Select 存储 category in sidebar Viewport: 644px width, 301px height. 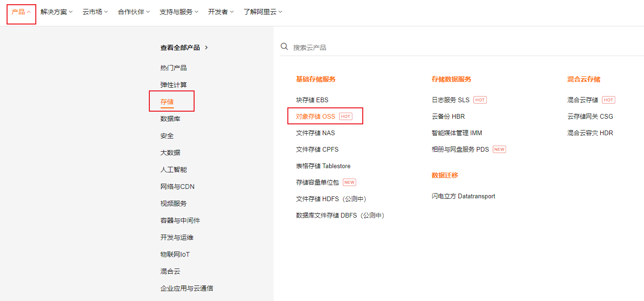point(167,102)
